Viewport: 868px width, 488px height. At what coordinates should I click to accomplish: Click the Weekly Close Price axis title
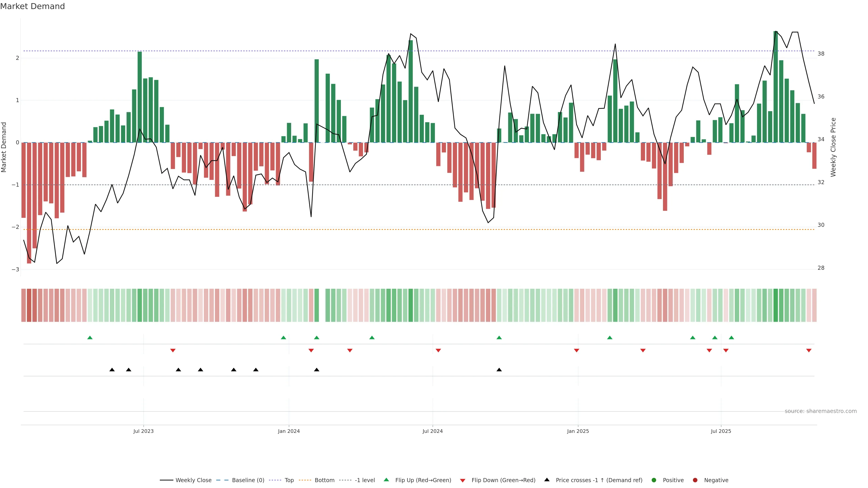(833, 147)
